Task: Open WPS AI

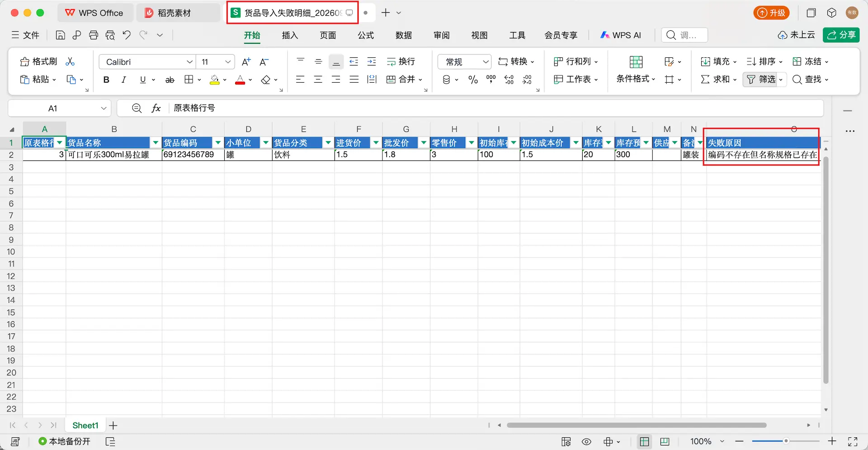Action: 620,35
